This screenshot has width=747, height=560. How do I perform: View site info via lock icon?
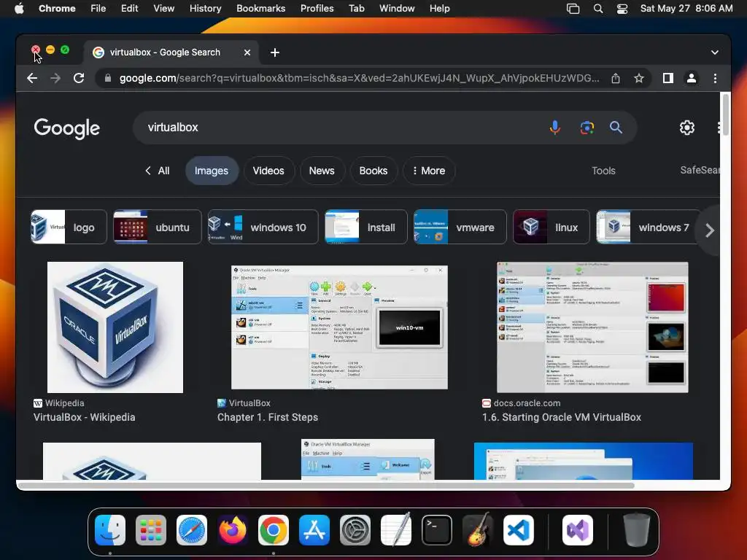[x=108, y=78]
